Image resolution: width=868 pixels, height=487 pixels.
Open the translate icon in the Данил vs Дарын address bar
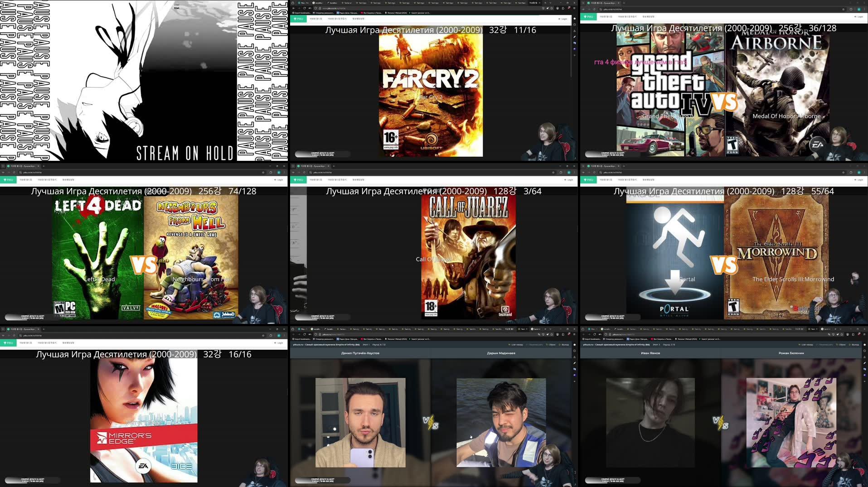[539, 334]
